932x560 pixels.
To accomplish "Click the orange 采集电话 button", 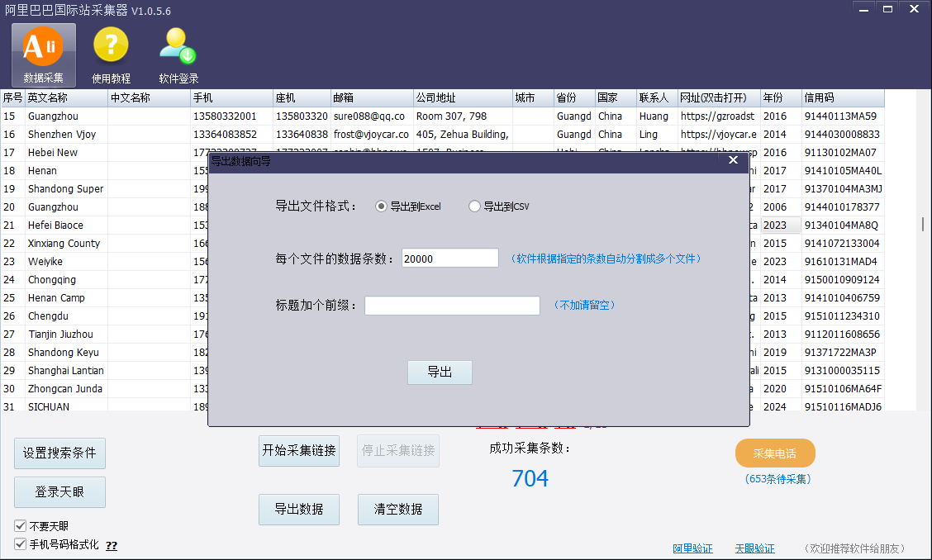I will coord(775,453).
